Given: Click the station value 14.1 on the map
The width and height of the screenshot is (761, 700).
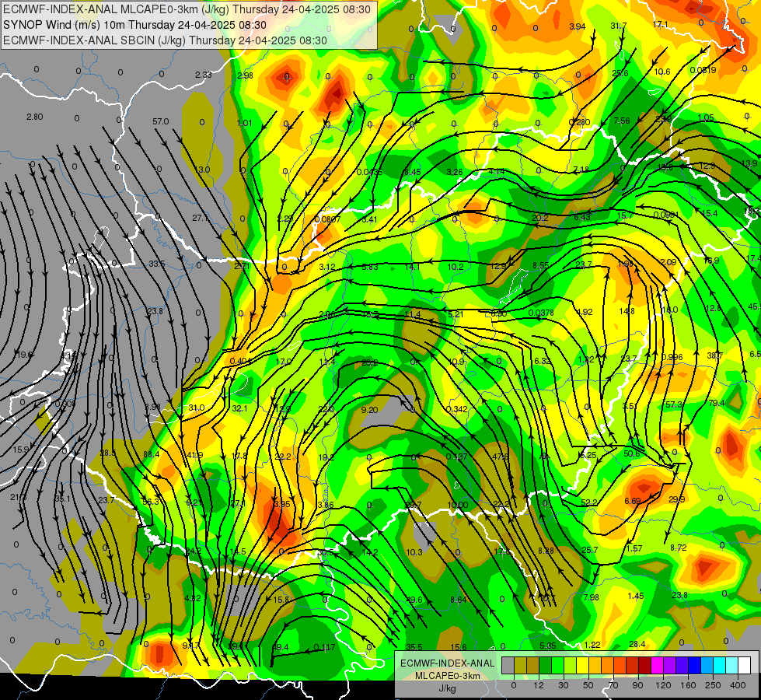Looking at the screenshot, I should point(412,267).
